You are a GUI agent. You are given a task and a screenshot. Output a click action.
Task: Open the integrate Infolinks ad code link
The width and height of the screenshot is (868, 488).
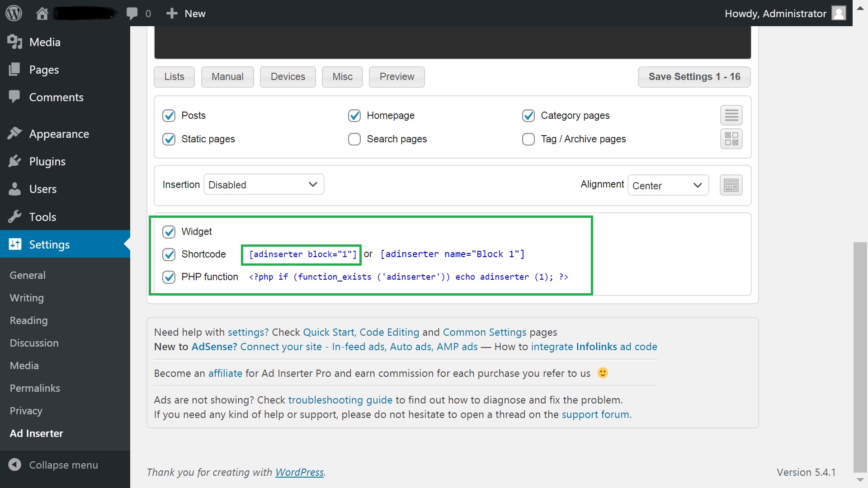pos(594,347)
